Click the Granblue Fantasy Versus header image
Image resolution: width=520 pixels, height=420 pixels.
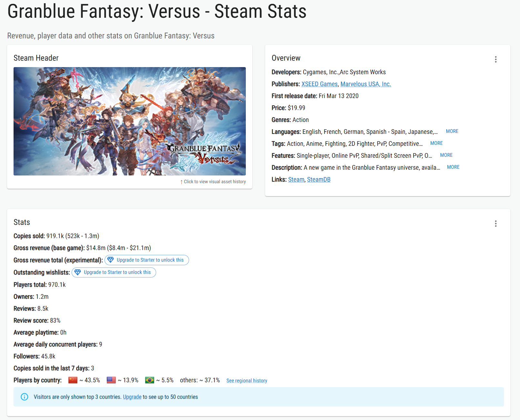tap(130, 121)
